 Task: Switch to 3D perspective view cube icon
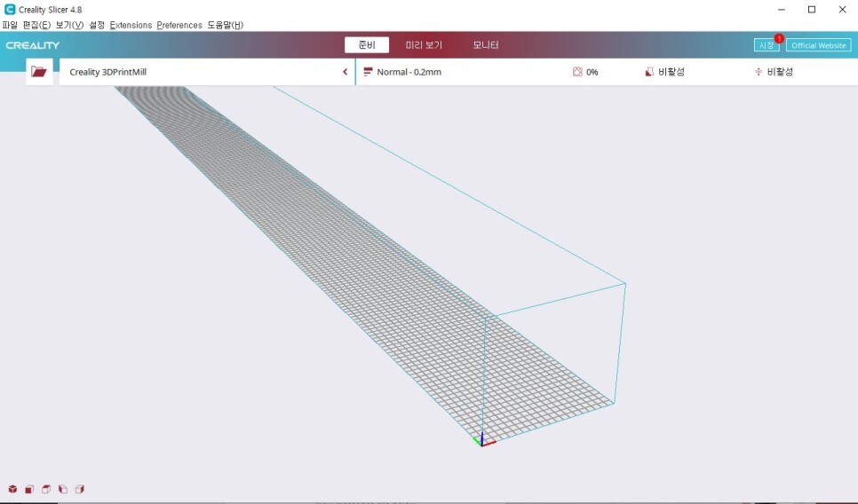pos(12,489)
